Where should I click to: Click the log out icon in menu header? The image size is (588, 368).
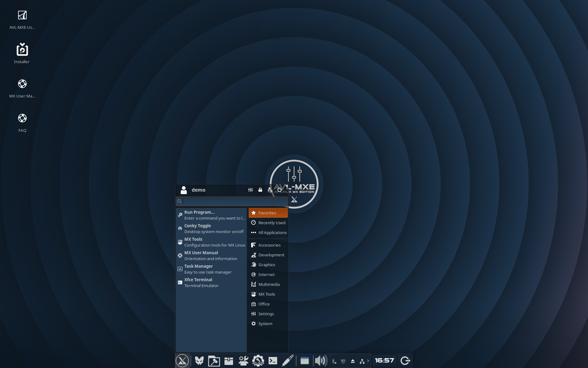pos(280,190)
